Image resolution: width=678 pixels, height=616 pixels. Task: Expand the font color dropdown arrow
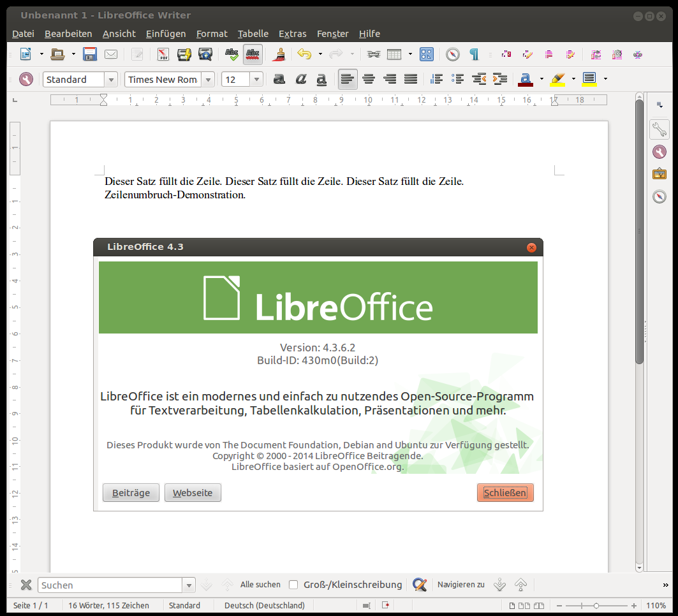[542, 79]
